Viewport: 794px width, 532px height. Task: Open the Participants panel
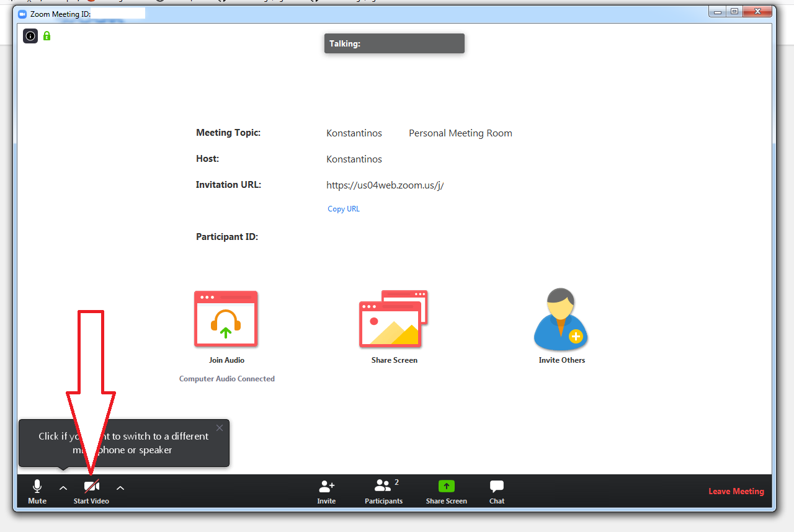[383, 491]
